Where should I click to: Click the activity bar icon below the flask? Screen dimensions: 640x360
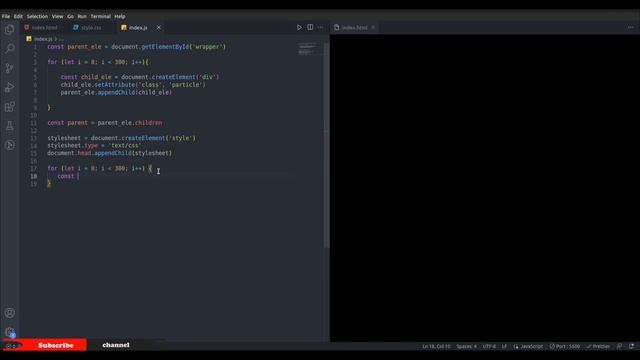(x=9, y=145)
